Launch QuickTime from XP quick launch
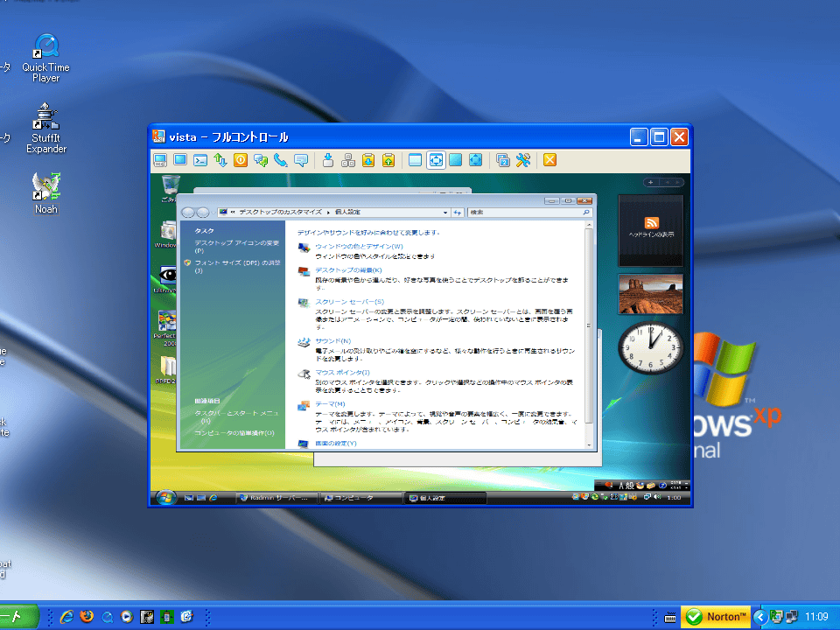Image resolution: width=840 pixels, height=630 pixels. tap(107, 617)
